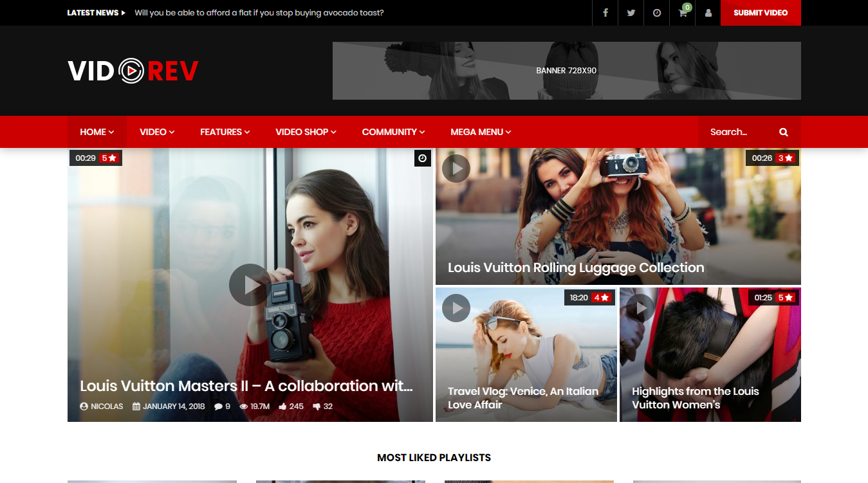Click the thumbs-up 245 likes icon
Viewport: 868px width, 483px height.
coord(283,406)
